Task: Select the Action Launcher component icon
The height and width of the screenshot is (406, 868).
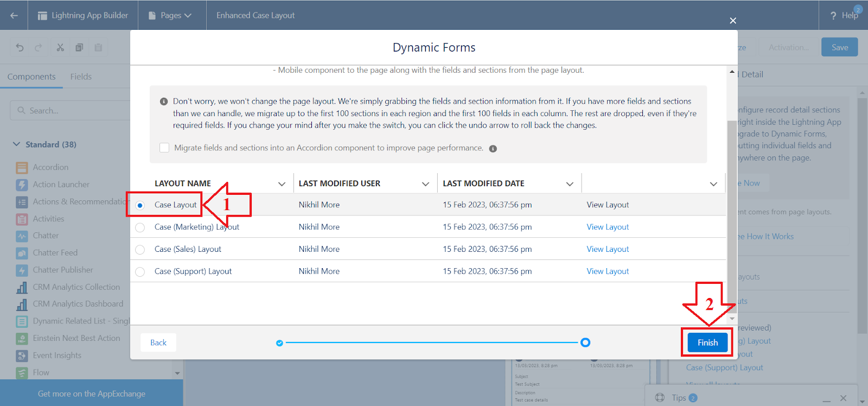Action: (x=22, y=185)
